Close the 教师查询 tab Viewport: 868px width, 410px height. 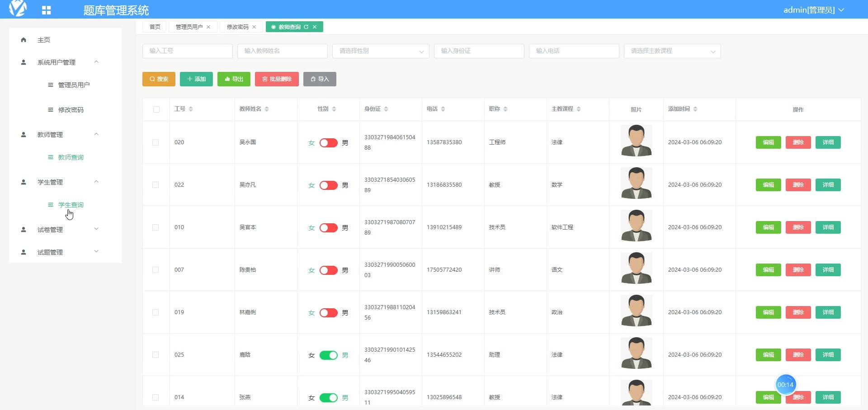pyautogui.click(x=315, y=27)
